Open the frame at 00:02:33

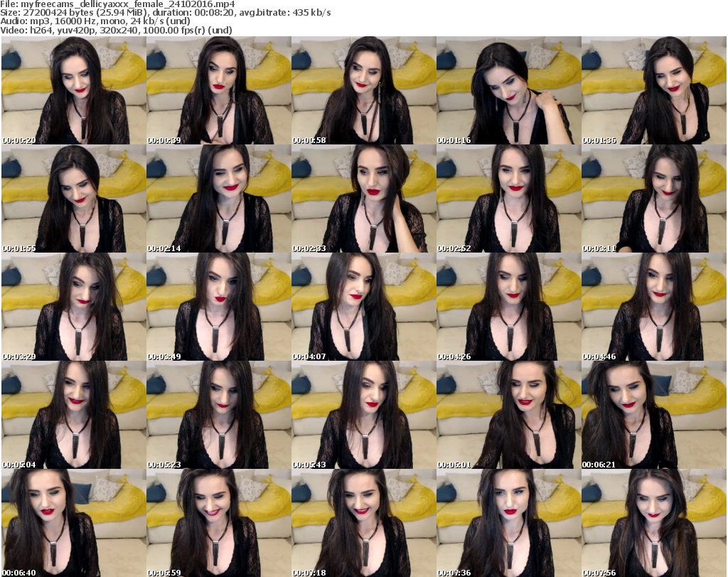point(363,198)
